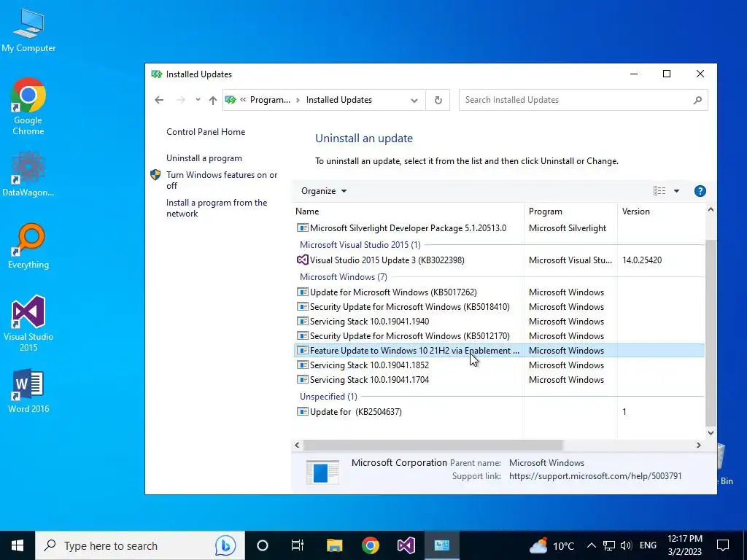Click the forward navigation arrow
The width and height of the screenshot is (747, 560).
pyautogui.click(x=181, y=100)
